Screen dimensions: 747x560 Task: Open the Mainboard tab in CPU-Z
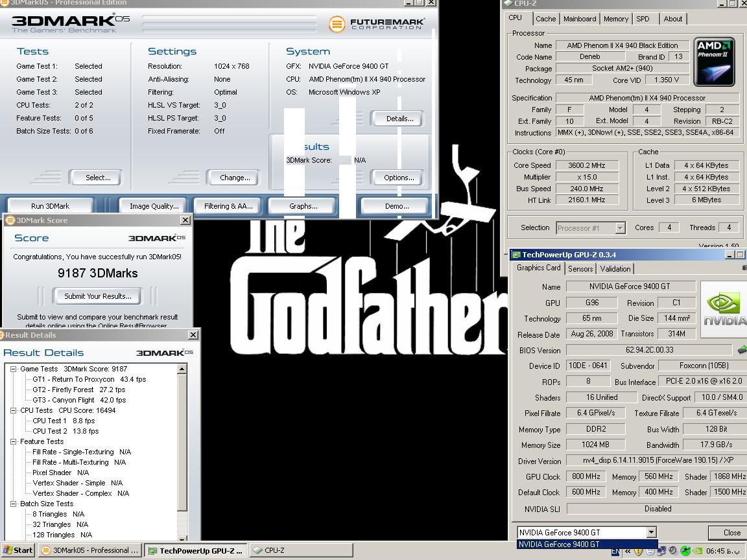tap(579, 19)
